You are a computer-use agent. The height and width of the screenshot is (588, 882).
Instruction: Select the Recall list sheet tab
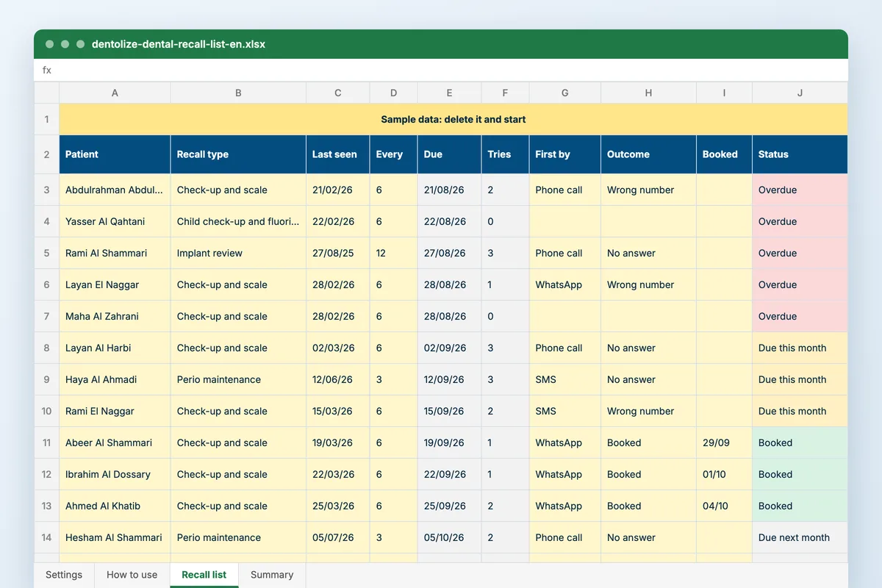point(204,575)
